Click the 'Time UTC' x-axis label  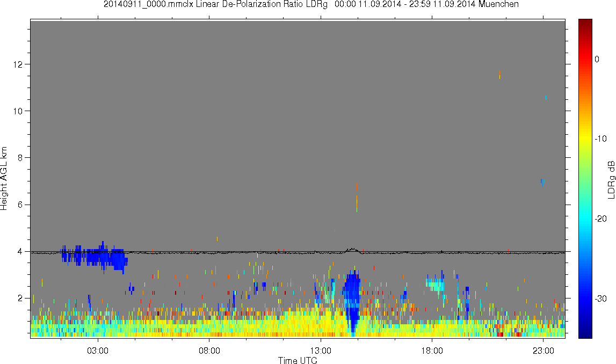(298, 360)
